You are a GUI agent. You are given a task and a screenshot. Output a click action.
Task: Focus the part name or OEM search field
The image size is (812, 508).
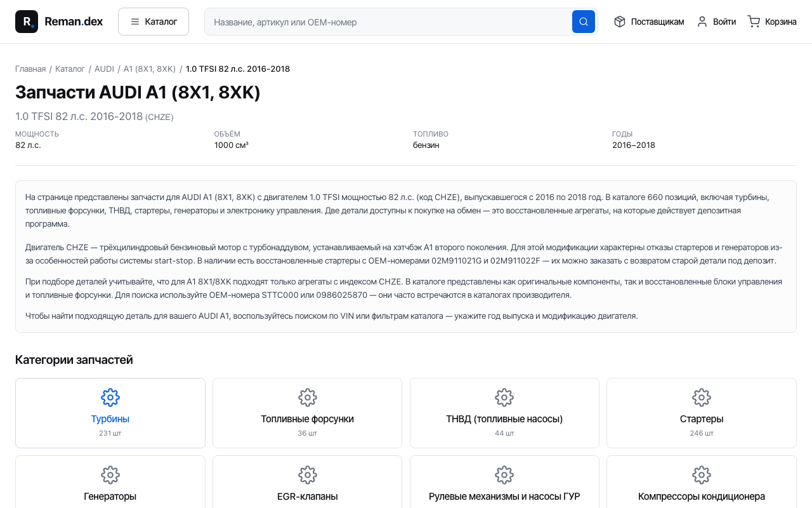388,22
